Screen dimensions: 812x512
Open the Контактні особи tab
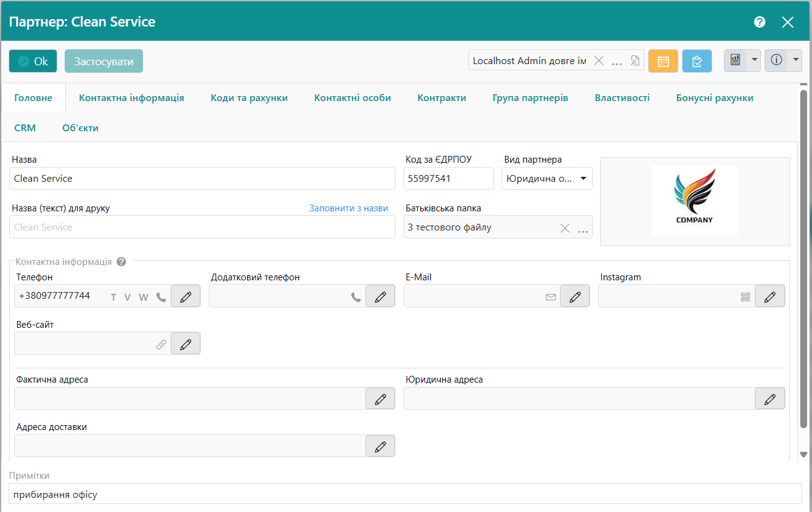(352, 98)
